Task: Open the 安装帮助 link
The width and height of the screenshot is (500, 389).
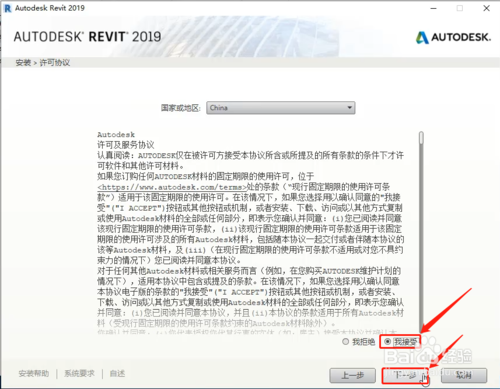Action: coord(34,374)
